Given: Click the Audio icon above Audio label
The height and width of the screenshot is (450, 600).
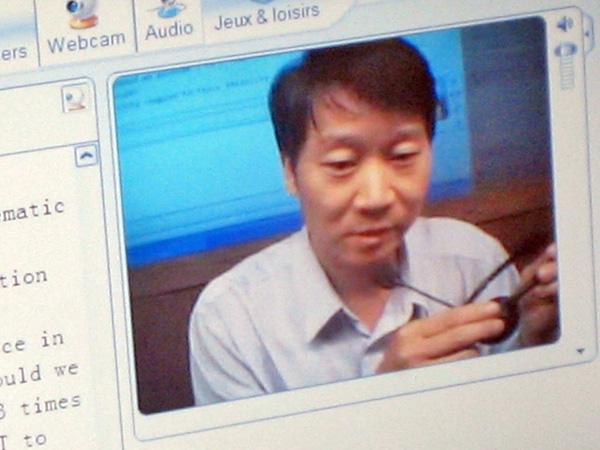Looking at the screenshot, I should [169, 9].
